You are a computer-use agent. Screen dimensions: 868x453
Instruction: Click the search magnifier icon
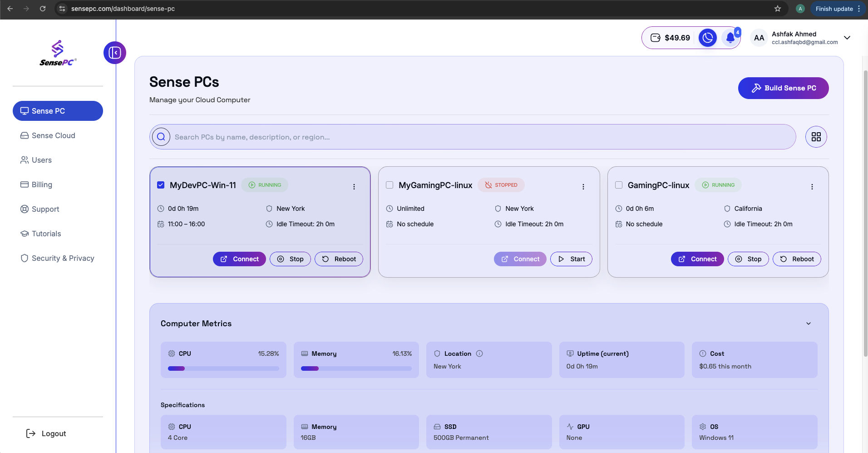tap(161, 137)
